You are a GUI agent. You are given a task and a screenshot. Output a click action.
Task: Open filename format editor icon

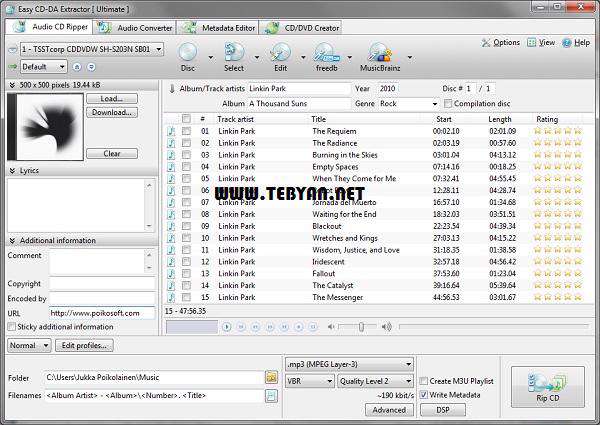[271, 396]
